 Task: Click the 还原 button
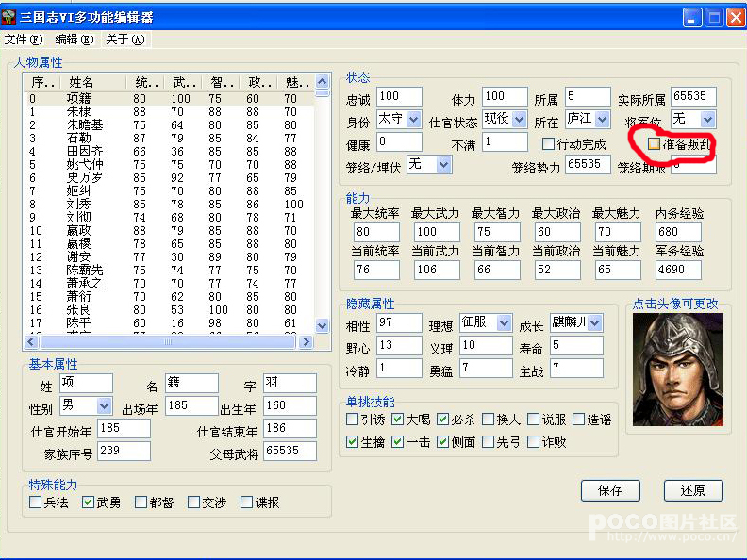tap(693, 490)
